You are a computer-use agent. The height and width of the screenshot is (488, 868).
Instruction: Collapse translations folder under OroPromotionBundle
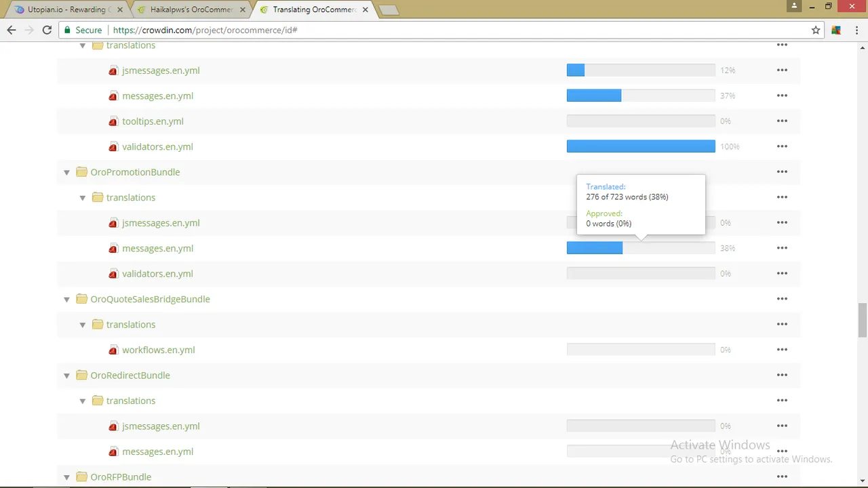tap(83, 198)
